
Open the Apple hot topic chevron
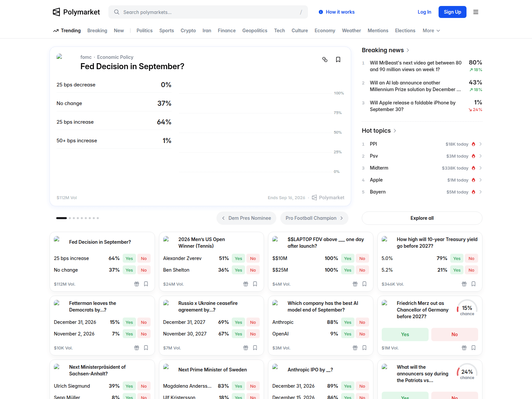tap(480, 180)
